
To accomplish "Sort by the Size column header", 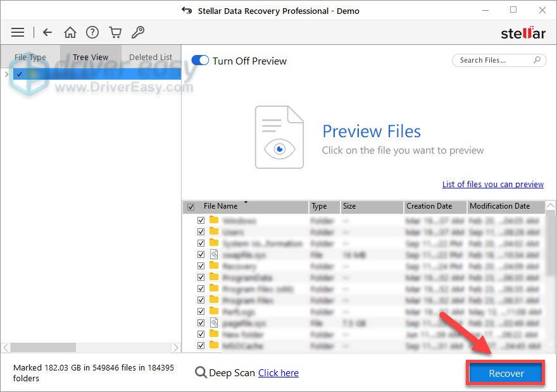I will pos(371,207).
